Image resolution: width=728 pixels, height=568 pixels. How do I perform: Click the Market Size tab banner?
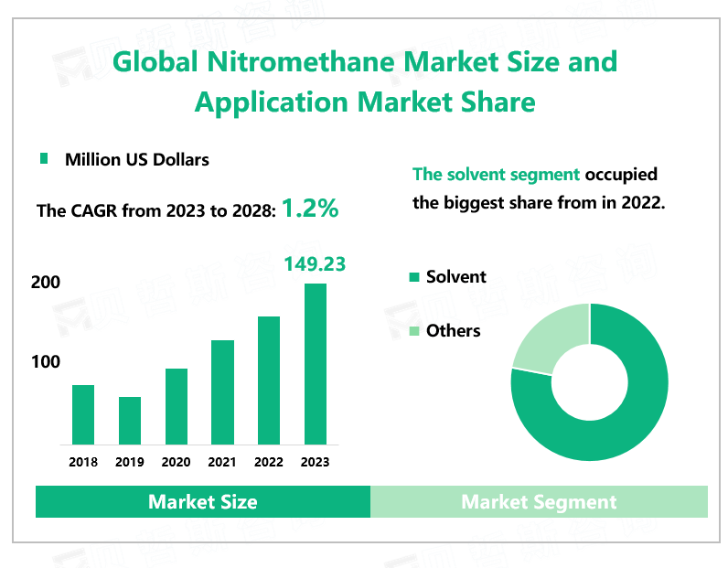pos(203,501)
